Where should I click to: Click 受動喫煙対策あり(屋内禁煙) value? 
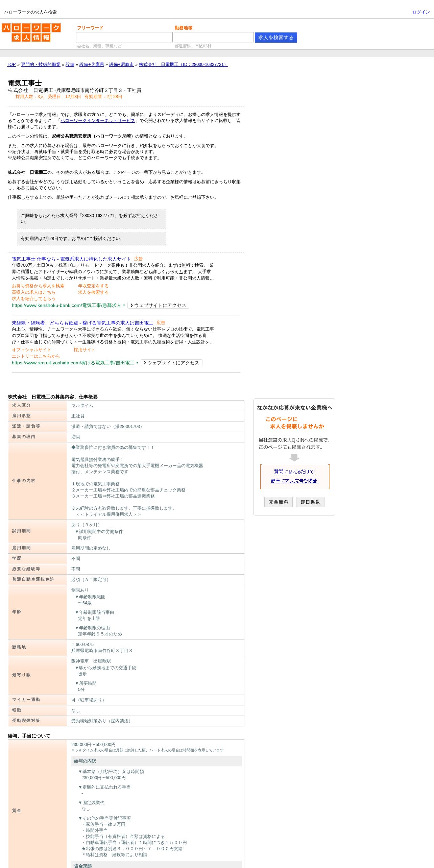tap(102, 721)
